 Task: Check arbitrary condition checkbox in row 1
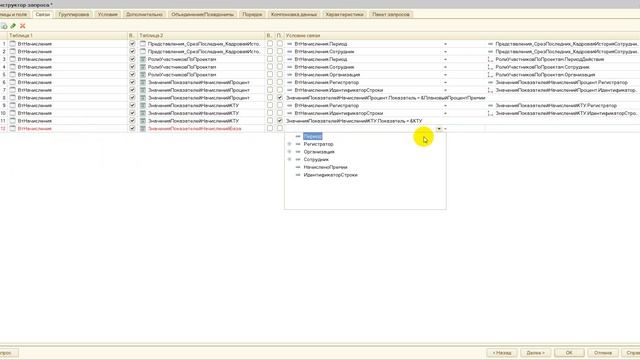pos(280,44)
